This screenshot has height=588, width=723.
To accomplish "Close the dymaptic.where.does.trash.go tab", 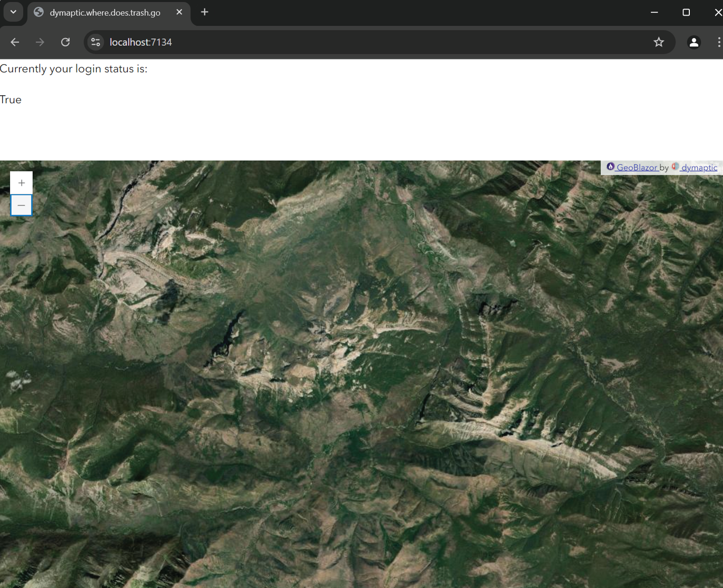I will click(179, 12).
